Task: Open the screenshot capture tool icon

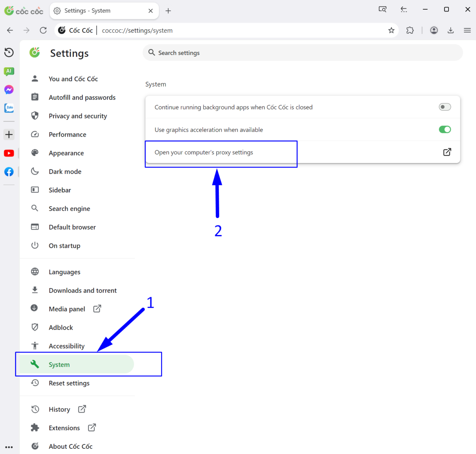Action: point(383,9)
